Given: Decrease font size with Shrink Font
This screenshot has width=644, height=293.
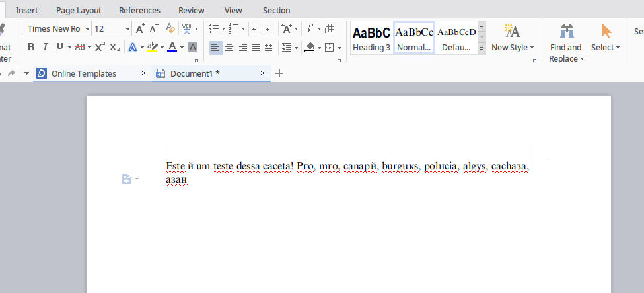Looking at the screenshot, I should click(154, 29).
